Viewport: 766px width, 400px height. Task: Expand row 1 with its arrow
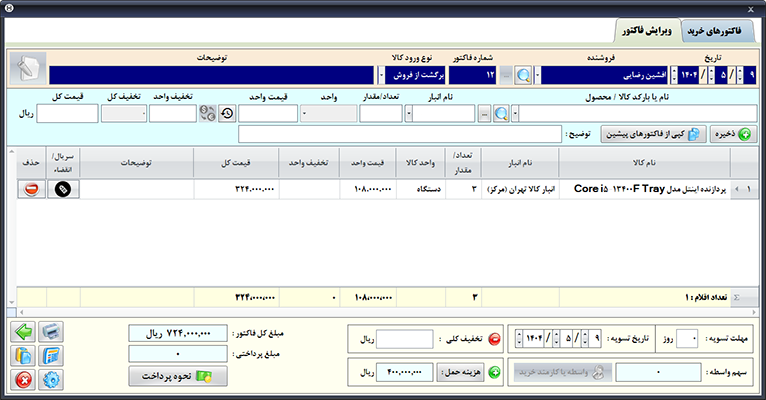point(737,189)
